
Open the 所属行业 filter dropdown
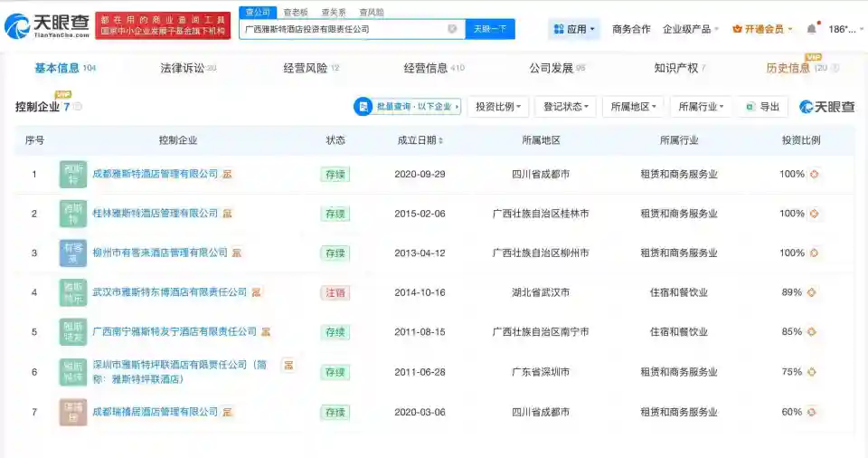(x=701, y=107)
